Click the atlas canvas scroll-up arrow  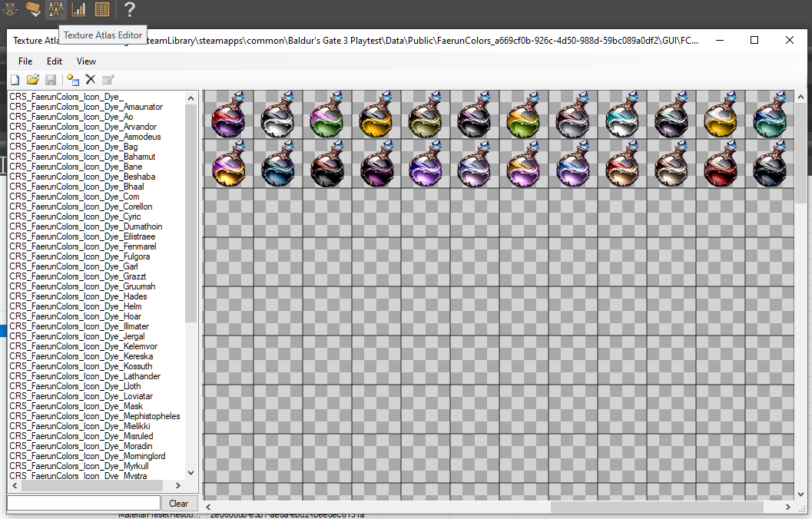[800, 97]
